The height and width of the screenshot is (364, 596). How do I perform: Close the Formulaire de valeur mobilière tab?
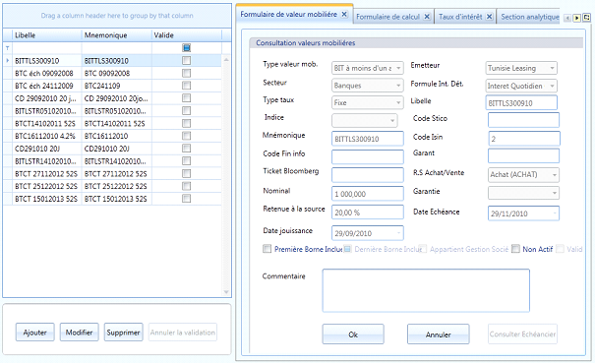click(x=344, y=15)
